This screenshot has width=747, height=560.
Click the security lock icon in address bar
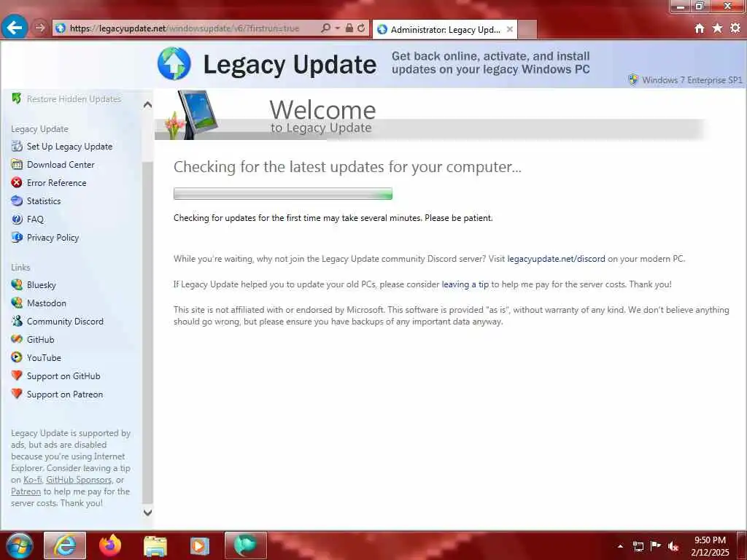click(x=349, y=28)
